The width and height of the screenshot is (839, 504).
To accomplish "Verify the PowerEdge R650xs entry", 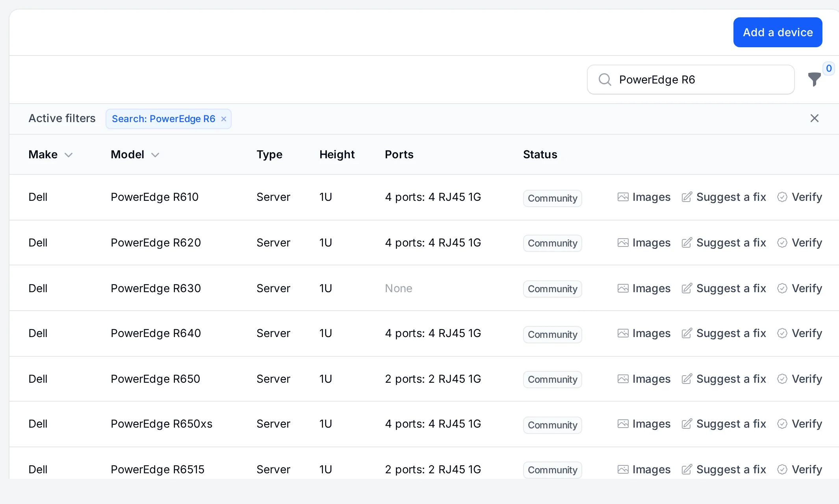I will coord(800,424).
